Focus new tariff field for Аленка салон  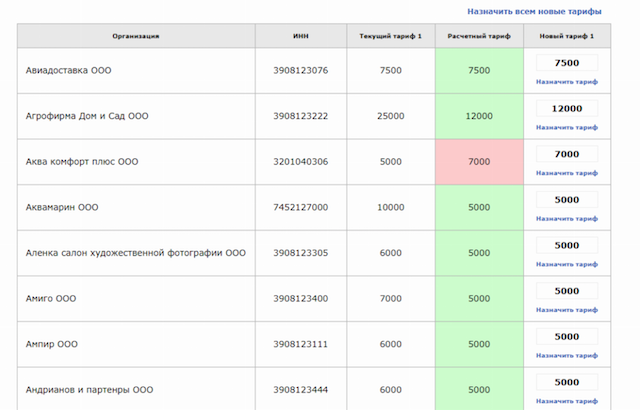click(567, 246)
